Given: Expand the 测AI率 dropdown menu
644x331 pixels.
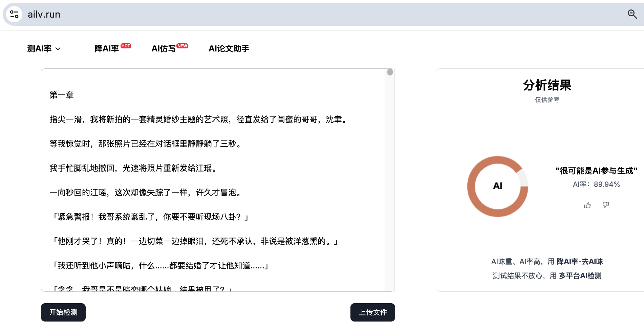Looking at the screenshot, I should 44,48.
